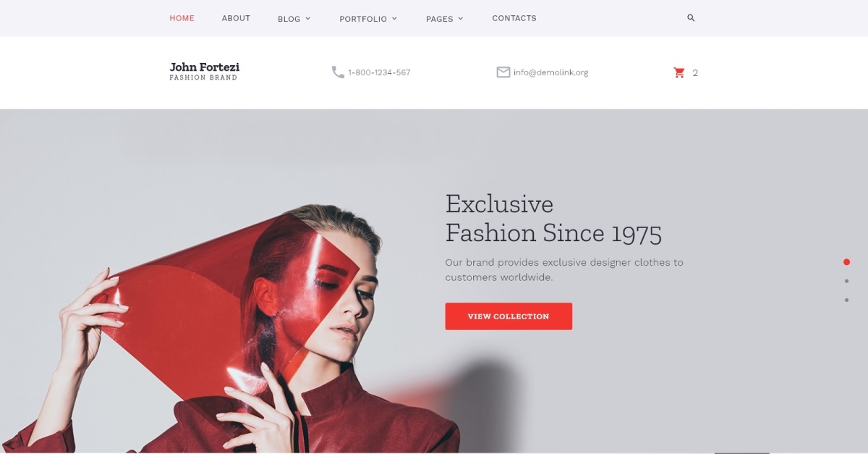The image size is (868, 454).
Task: Click the Exclusive Fashion Since 1975 heading
Action: click(553, 218)
